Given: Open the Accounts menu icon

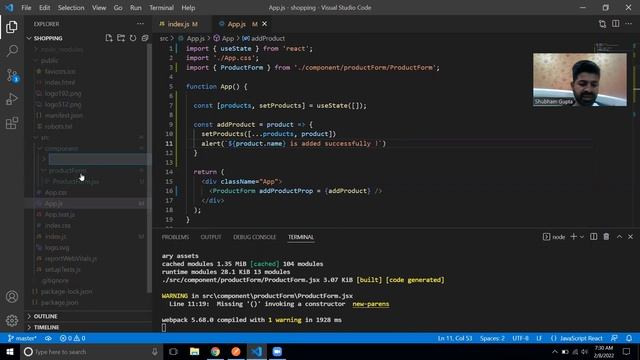Looking at the screenshot, I should (x=12, y=297).
